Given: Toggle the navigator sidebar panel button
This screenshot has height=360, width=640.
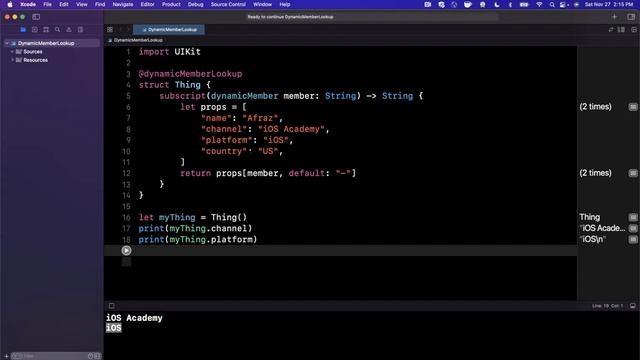Looking at the screenshot, I should point(36,17).
